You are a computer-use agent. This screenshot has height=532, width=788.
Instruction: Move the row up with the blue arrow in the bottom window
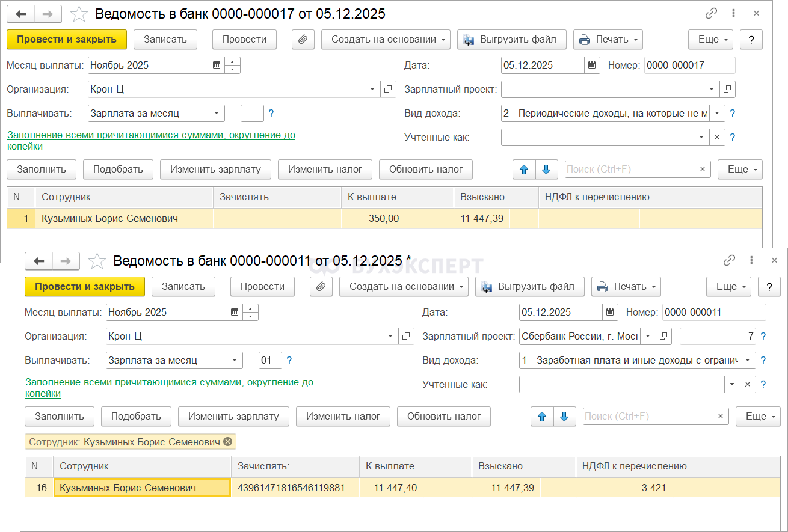541,416
